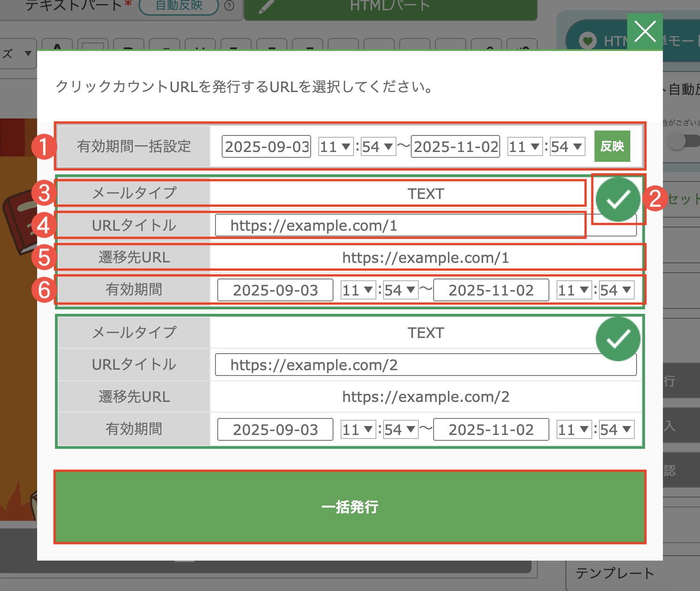The height and width of the screenshot is (591, 700).
Task: Expand first URL validity end hour dropdown
Action: 574,290
